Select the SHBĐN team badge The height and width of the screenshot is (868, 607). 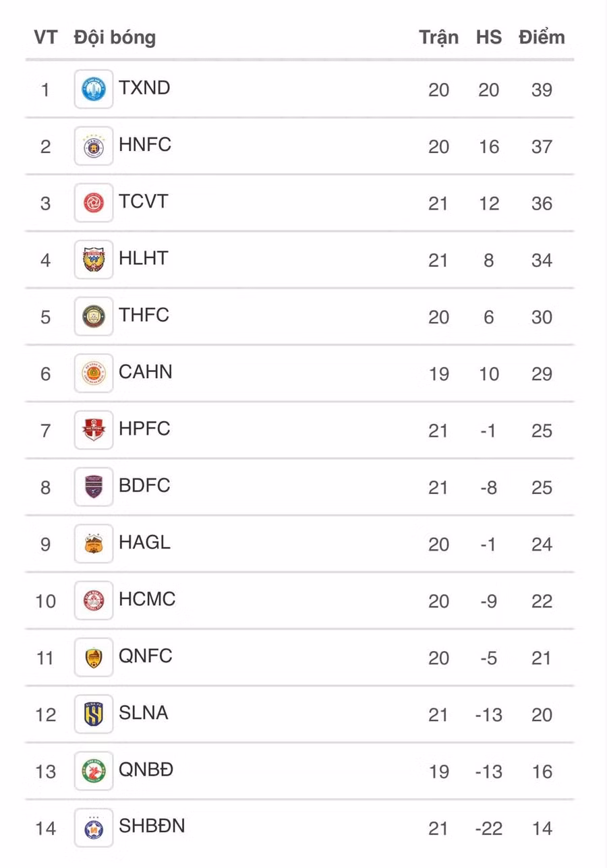94,828
